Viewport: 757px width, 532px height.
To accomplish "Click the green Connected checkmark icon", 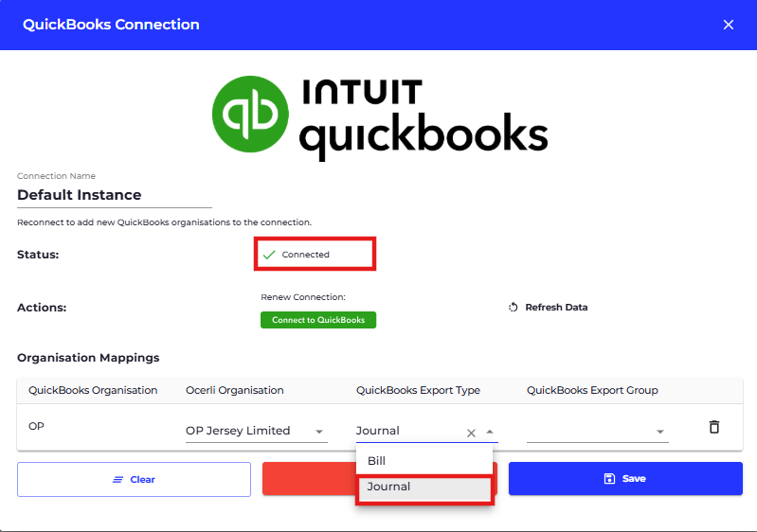I will click(269, 255).
